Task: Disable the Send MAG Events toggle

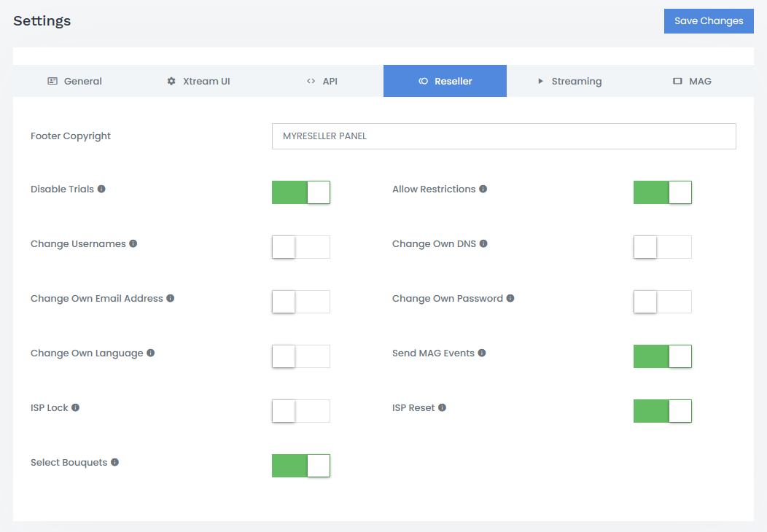Action: point(662,356)
